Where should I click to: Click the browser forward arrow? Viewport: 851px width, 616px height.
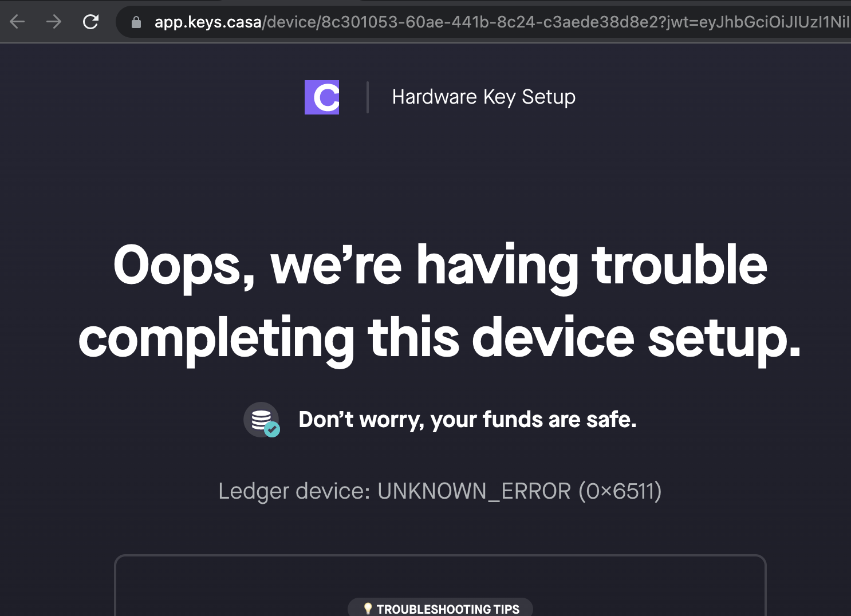[x=53, y=21]
